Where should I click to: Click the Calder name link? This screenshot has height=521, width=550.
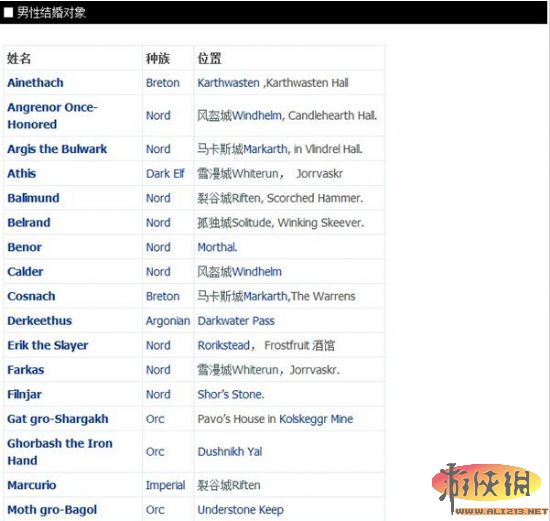coord(25,272)
